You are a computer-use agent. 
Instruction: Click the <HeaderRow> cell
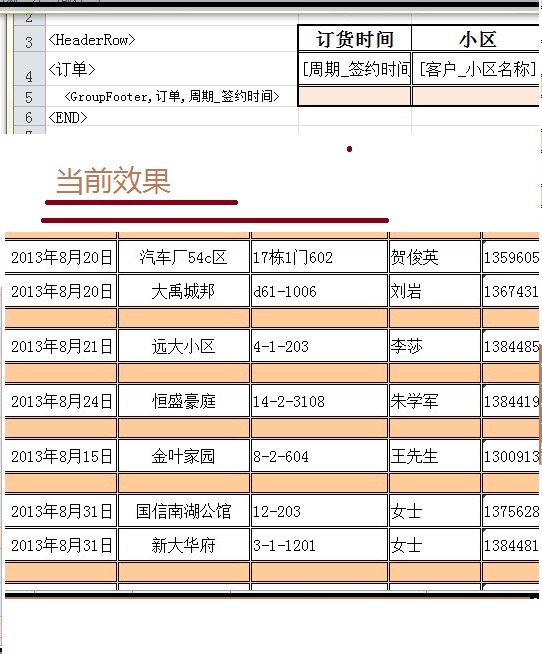coord(171,39)
